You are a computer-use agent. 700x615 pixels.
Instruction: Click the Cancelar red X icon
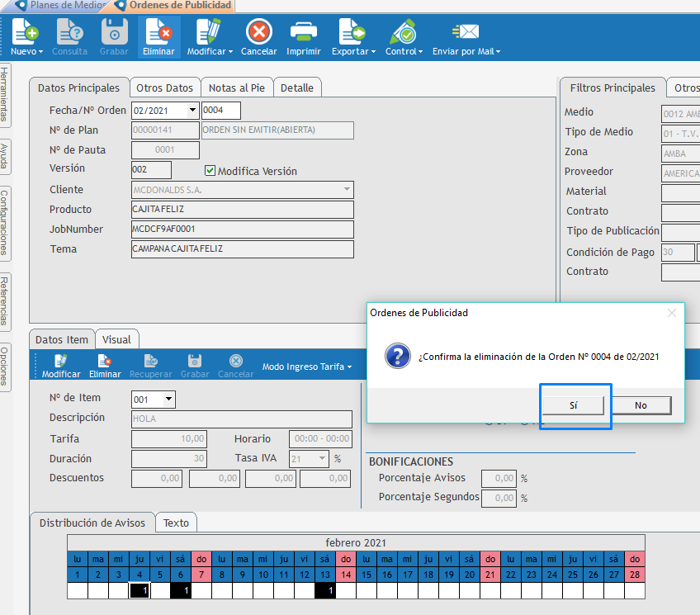tap(258, 33)
